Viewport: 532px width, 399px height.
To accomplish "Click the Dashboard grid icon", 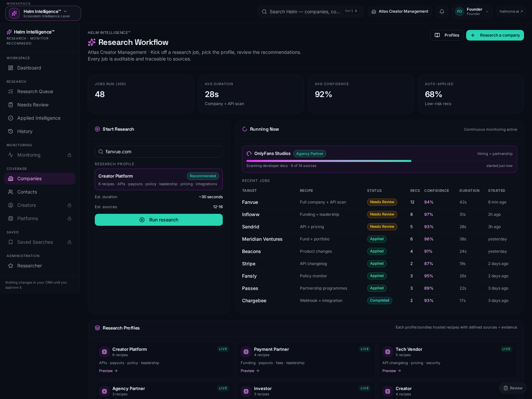I will point(11,68).
